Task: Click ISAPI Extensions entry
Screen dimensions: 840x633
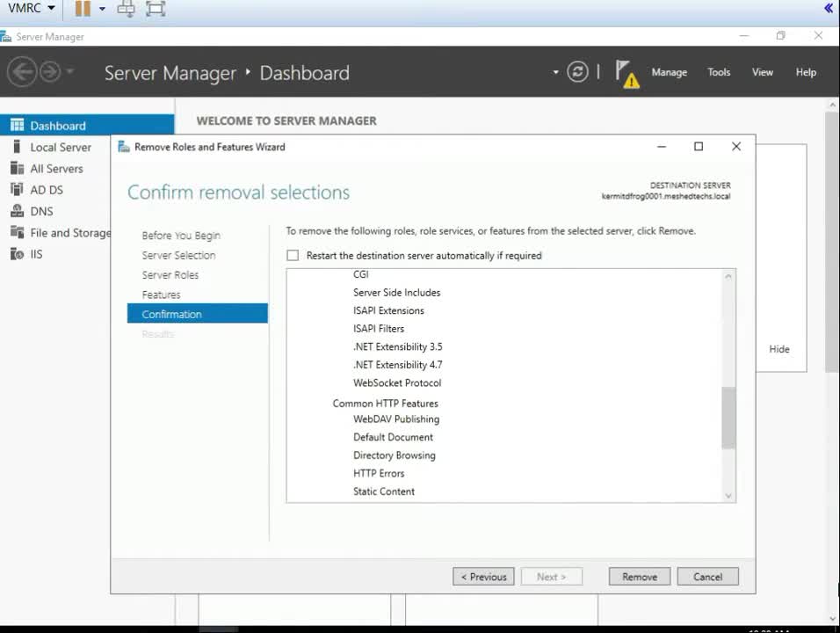Action: [x=388, y=310]
